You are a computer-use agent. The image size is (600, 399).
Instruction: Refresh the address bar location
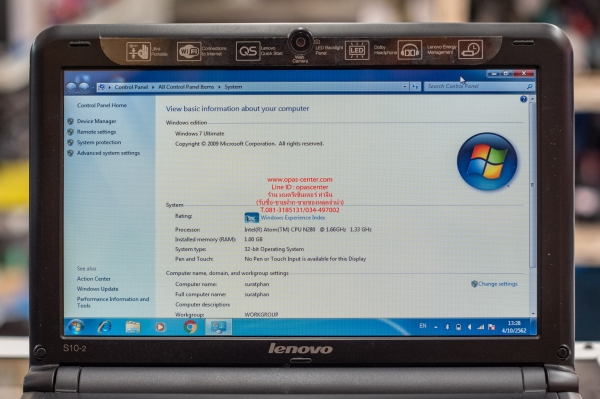click(x=416, y=87)
